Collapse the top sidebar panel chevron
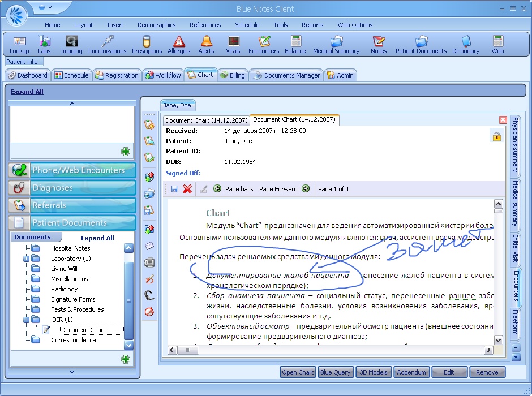Screen dimensions: 532x396 coord(72,103)
